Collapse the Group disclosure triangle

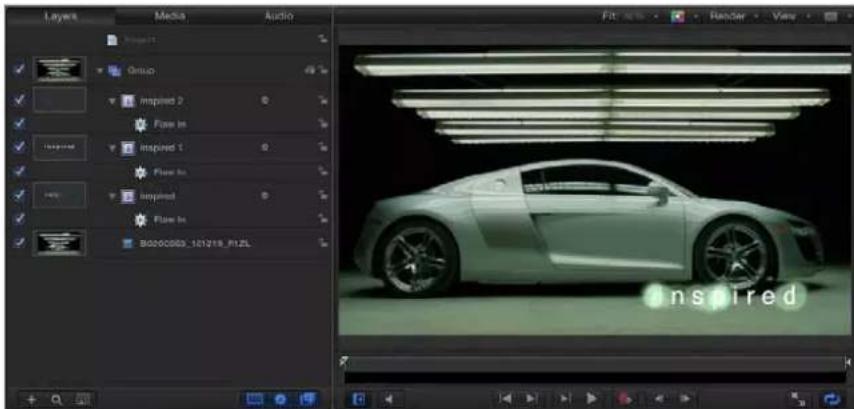[x=100, y=70]
